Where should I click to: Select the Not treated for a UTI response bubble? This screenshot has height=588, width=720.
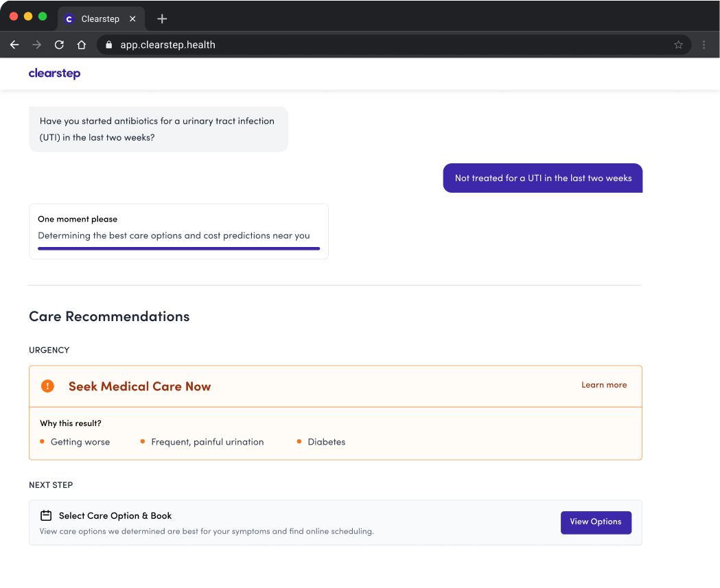click(542, 178)
